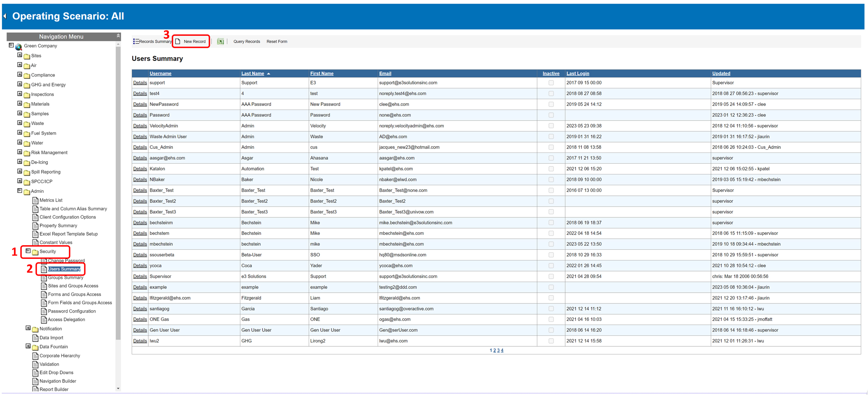Viewport: 868px width, 395px height.
Task: Click Reset Form in toolbar
Action: point(277,41)
